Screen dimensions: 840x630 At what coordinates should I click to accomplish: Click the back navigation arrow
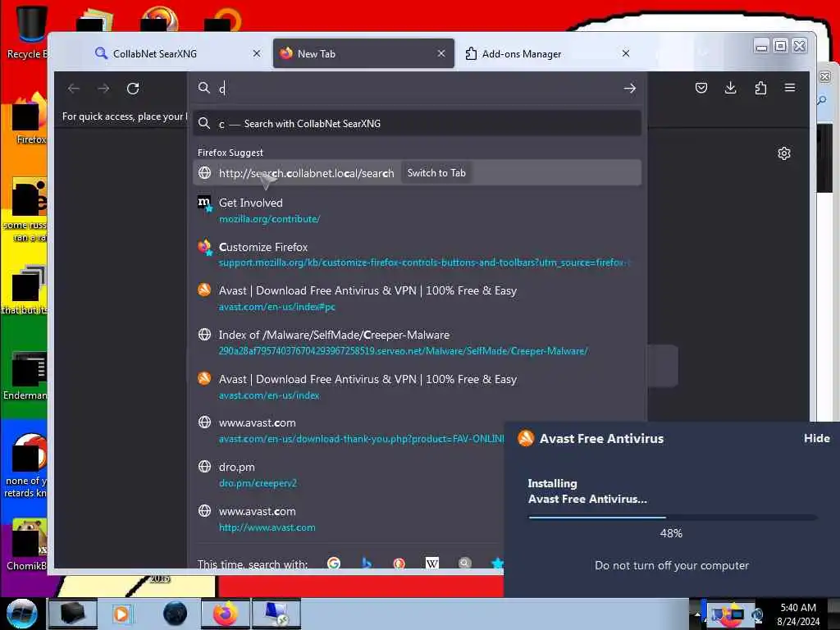(74, 89)
